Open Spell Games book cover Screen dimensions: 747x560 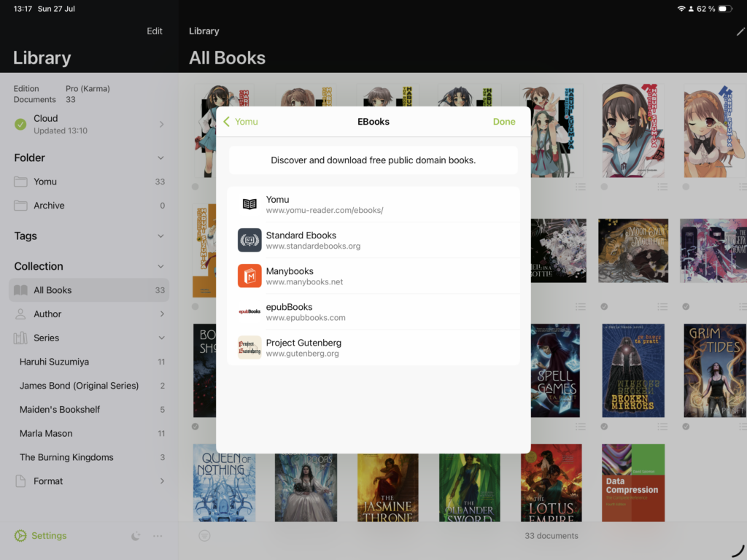tap(555, 370)
